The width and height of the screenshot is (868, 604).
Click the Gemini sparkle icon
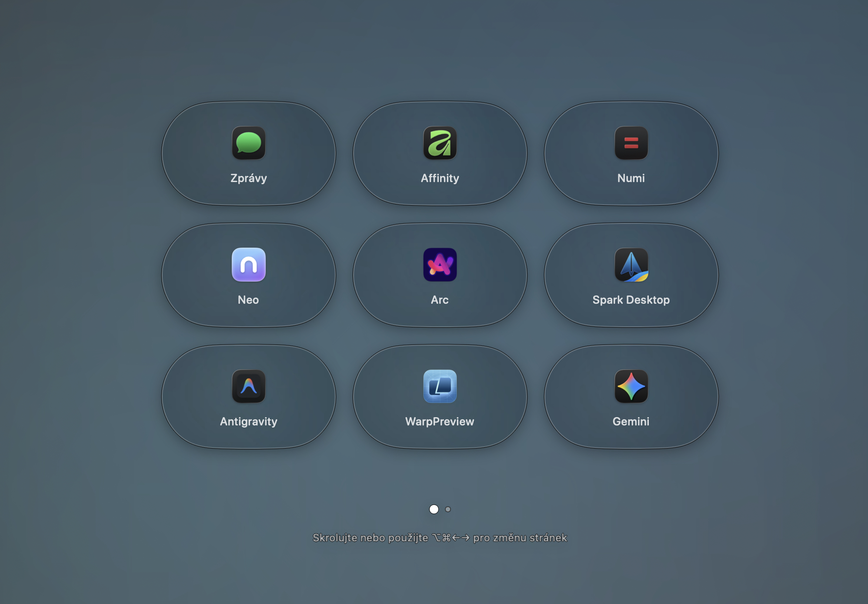pos(631,387)
